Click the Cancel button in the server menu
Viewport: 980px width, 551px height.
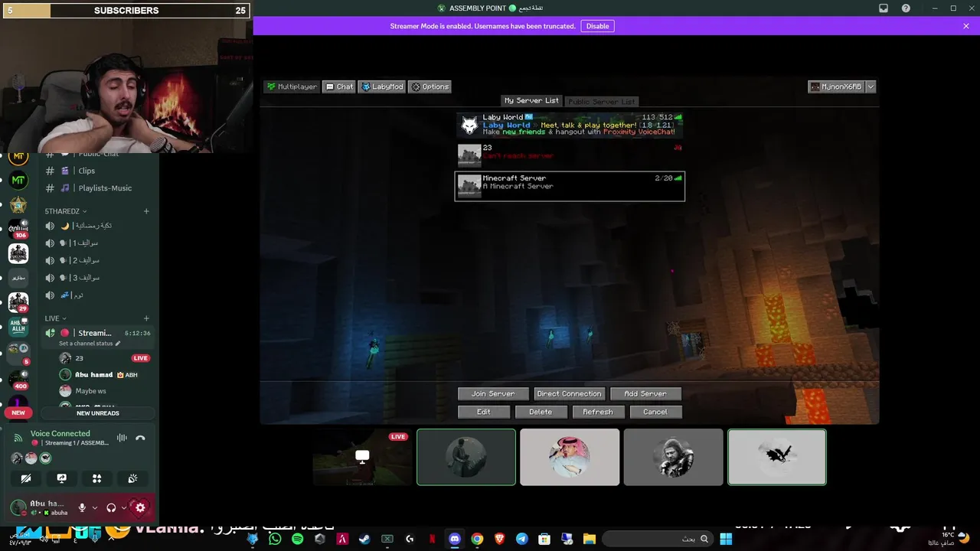(x=655, y=412)
